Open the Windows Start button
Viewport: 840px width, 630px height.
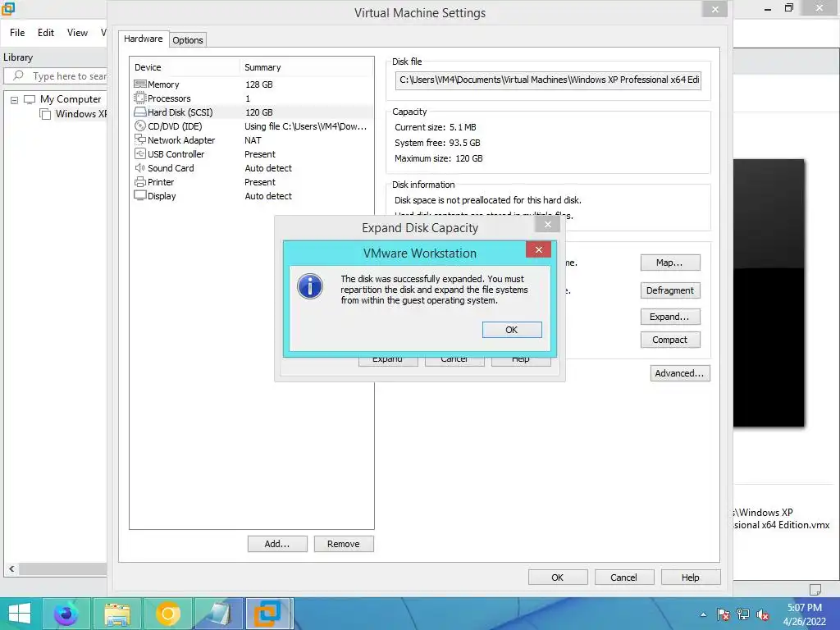20,614
